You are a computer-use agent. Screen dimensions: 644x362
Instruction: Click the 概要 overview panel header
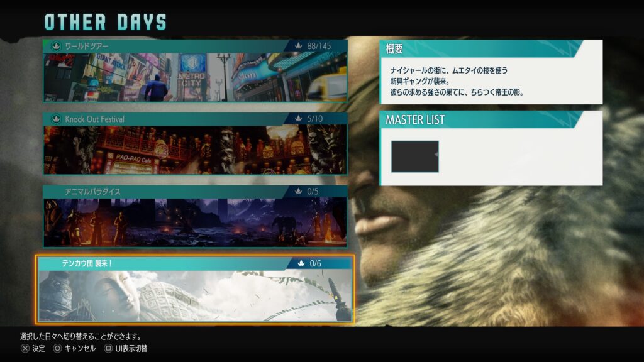480,49
